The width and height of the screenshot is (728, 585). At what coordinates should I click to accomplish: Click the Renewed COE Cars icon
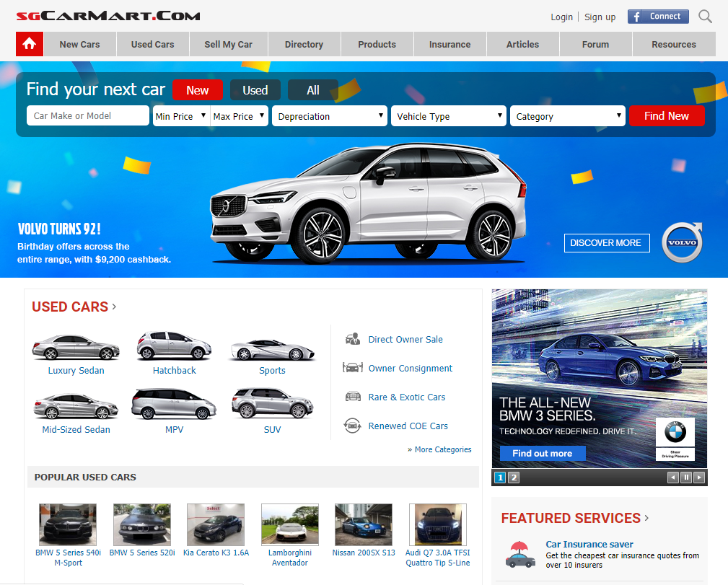point(352,426)
